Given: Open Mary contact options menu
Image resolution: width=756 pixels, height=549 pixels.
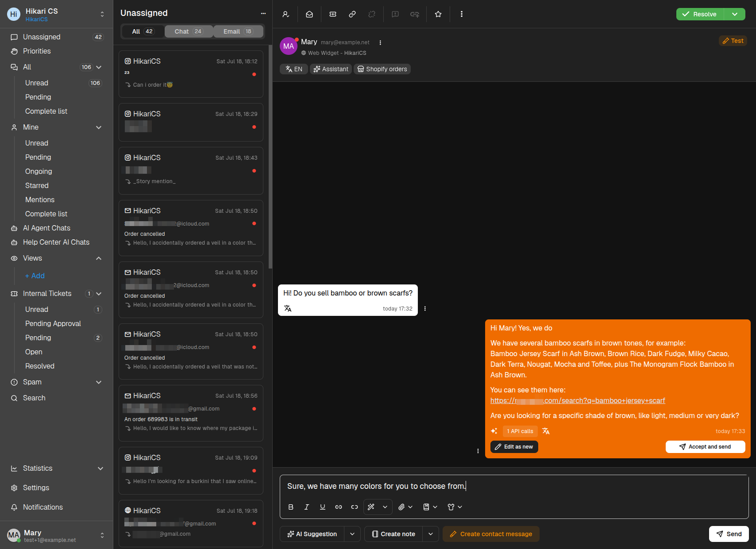Looking at the screenshot, I should pyautogui.click(x=380, y=42).
